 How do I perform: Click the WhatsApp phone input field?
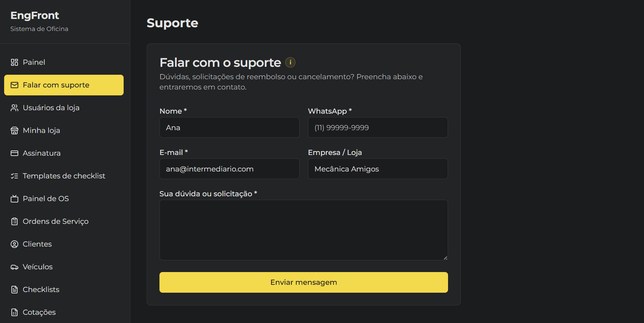[377, 127]
